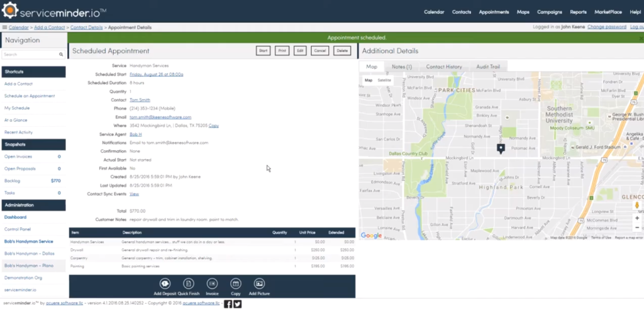Image resolution: width=644 pixels, height=313 pixels.
Task: Select Bob's Handyman - Plano organization
Action: 29,265
